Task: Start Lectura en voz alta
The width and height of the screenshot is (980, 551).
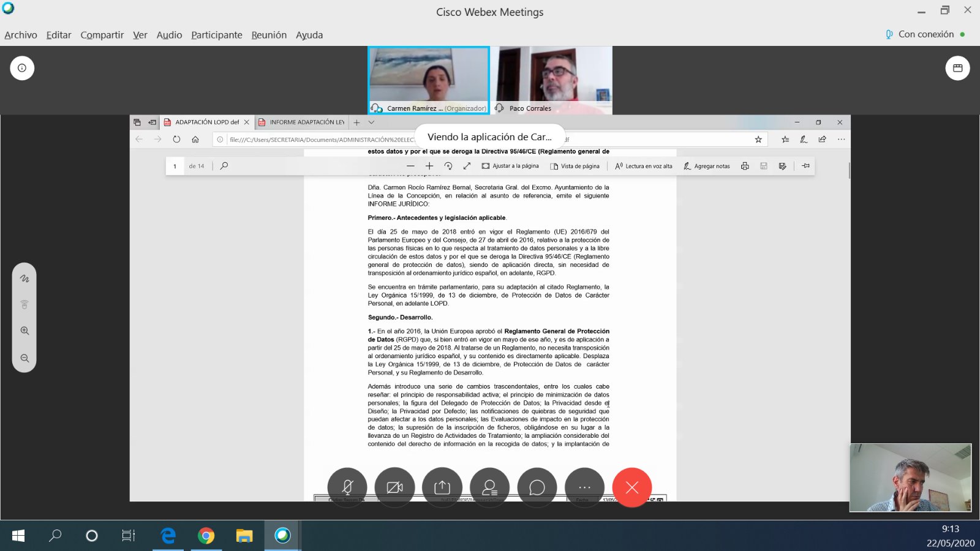Action: point(644,166)
